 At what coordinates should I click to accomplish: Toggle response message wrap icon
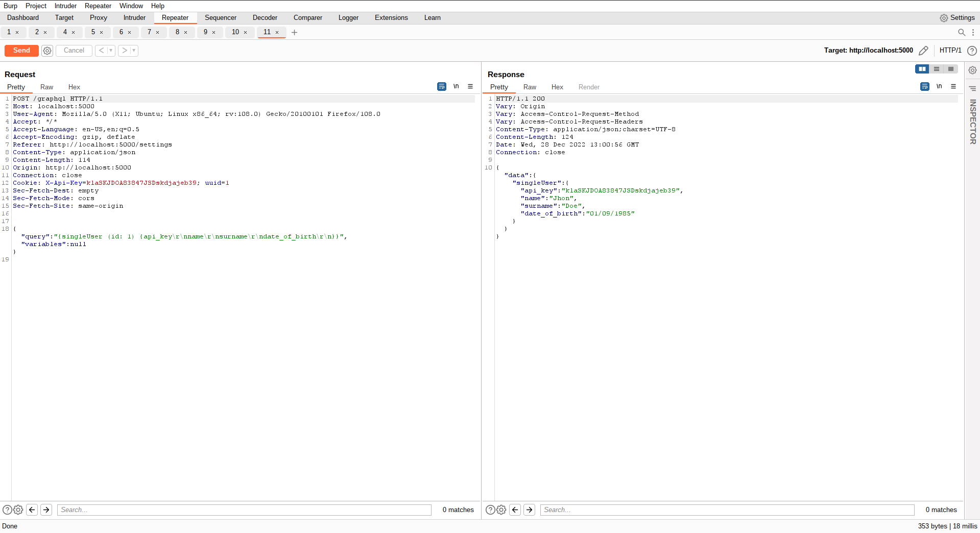click(x=925, y=87)
